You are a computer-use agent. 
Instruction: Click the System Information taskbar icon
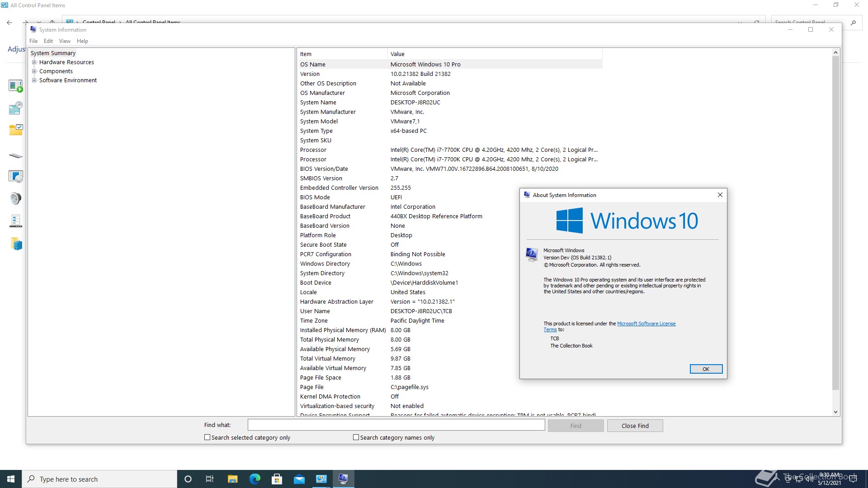tap(344, 479)
